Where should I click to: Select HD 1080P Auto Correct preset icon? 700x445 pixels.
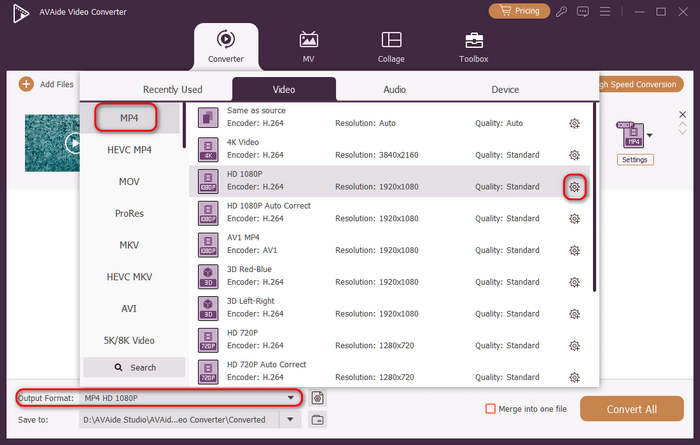coord(208,213)
